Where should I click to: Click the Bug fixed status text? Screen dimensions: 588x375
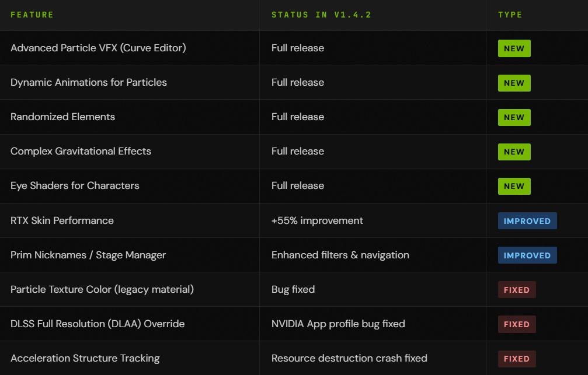tap(293, 289)
